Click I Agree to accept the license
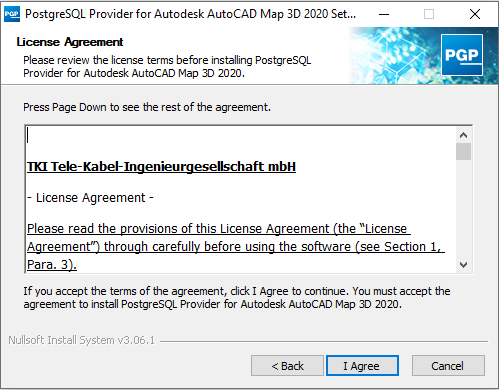 point(362,366)
